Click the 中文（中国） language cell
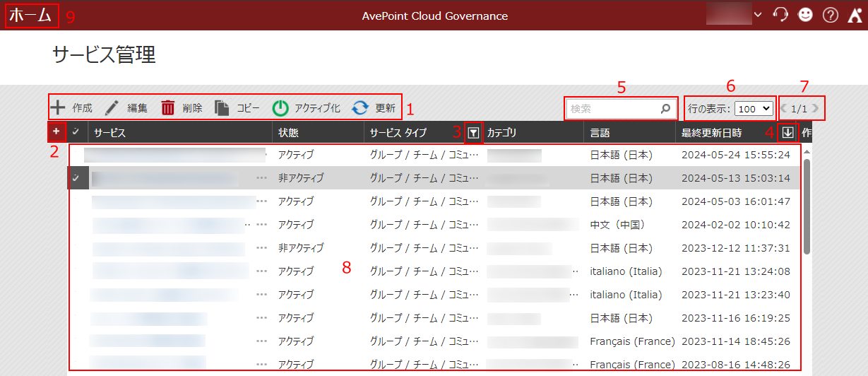 (x=617, y=225)
